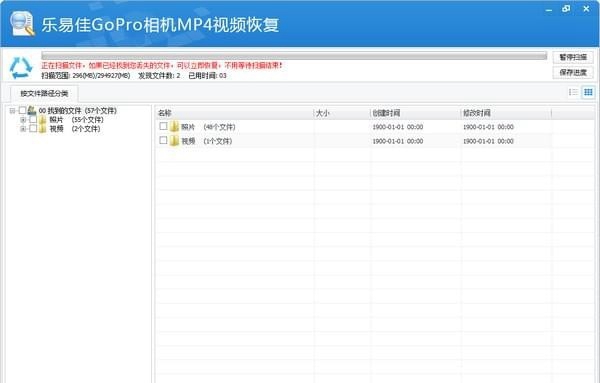This screenshot has width=600, height=383.
Task: Sort by the 名称 column header
Action: [235, 113]
